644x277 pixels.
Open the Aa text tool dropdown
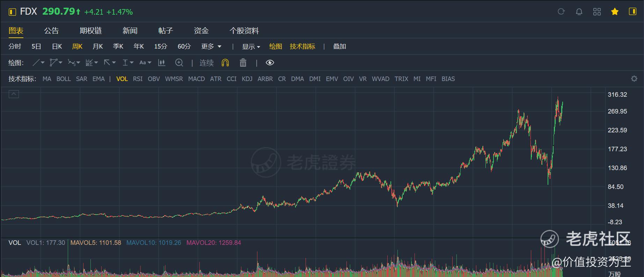click(x=145, y=63)
